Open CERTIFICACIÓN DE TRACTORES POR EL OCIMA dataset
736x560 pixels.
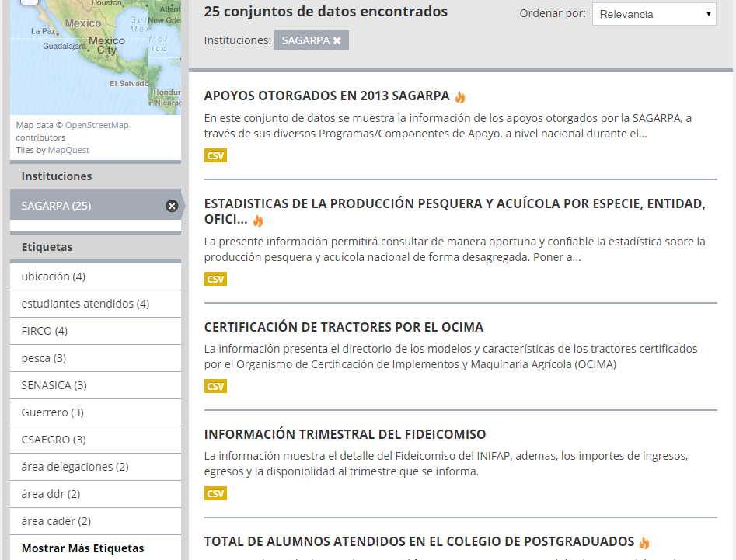pos(344,327)
